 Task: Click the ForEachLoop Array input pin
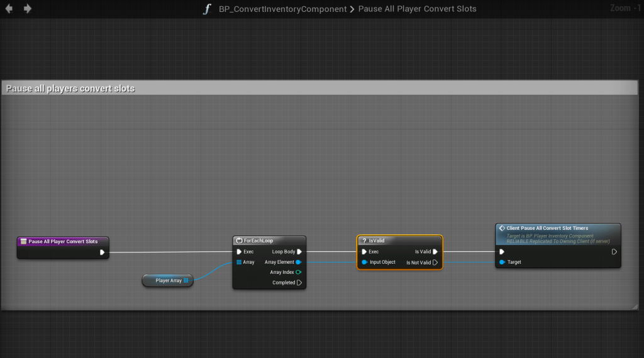(239, 262)
